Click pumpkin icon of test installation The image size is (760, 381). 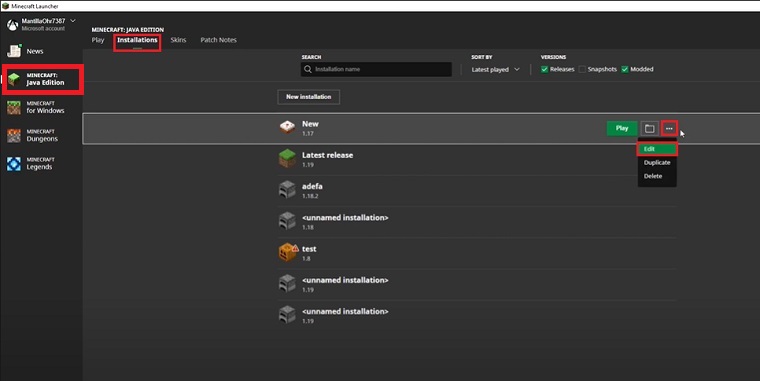[x=287, y=252]
